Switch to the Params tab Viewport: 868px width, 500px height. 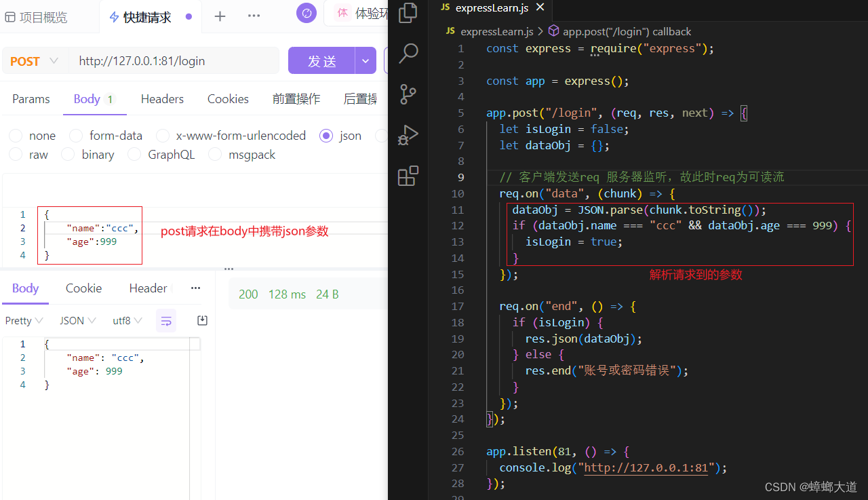click(x=31, y=99)
